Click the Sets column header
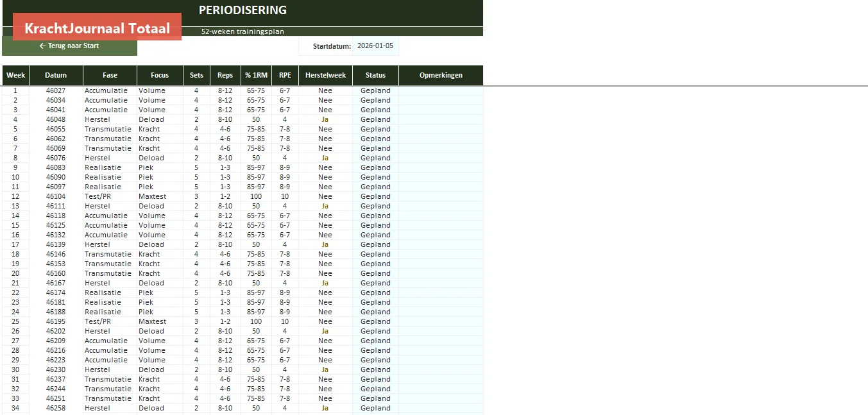Image resolution: width=868 pixels, height=415 pixels. [x=196, y=75]
